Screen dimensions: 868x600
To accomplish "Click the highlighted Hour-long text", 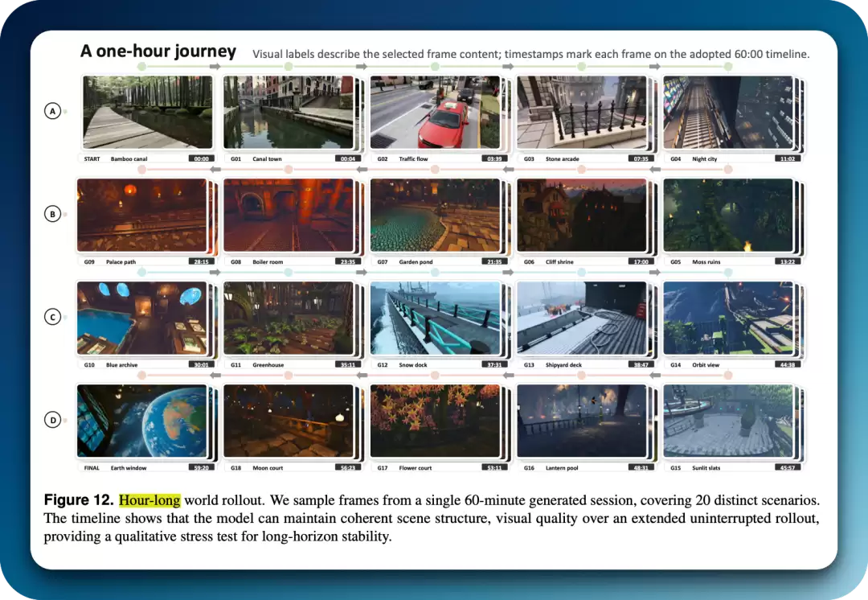I will (149, 500).
